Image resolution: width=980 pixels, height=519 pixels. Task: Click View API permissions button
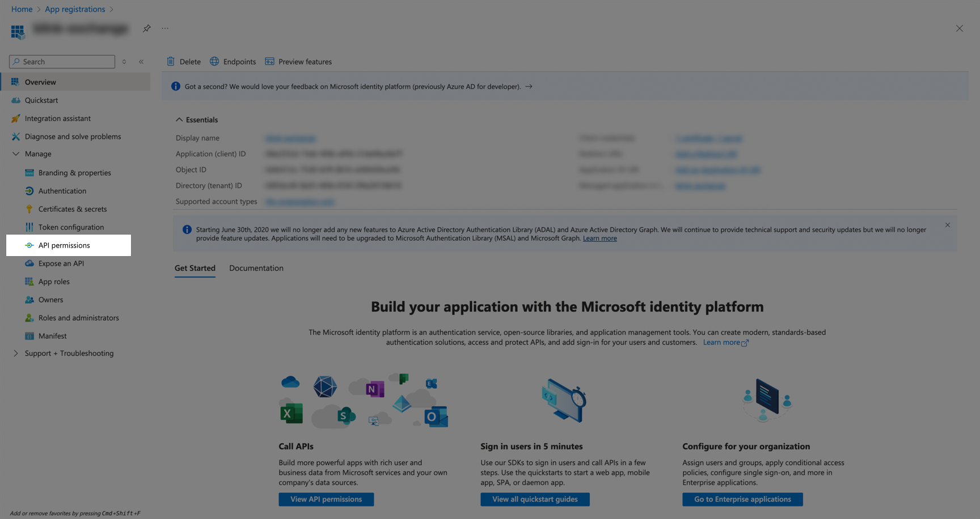click(326, 499)
